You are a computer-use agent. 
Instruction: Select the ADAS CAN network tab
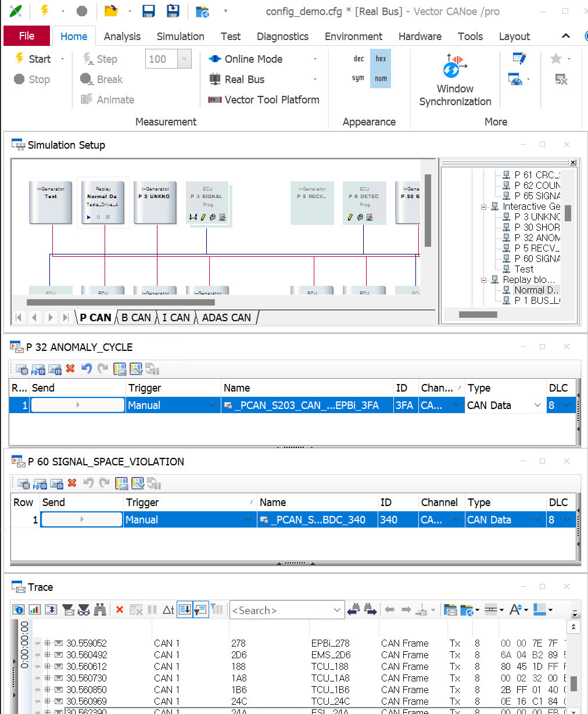point(227,317)
